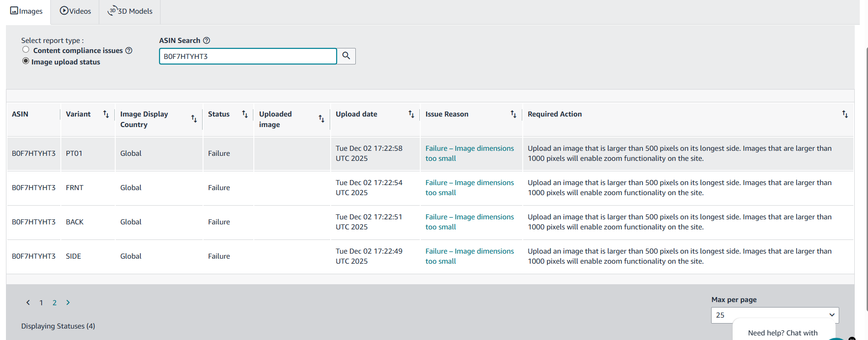Switch to Videos tab
Image resolution: width=868 pixels, height=340 pixels.
pyautogui.click(x=75, y=11)
